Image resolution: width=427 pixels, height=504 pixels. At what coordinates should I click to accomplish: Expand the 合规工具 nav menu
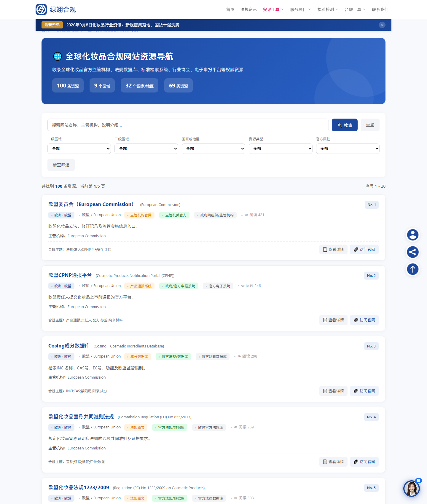pyautogui.click(x=355, y=9)
